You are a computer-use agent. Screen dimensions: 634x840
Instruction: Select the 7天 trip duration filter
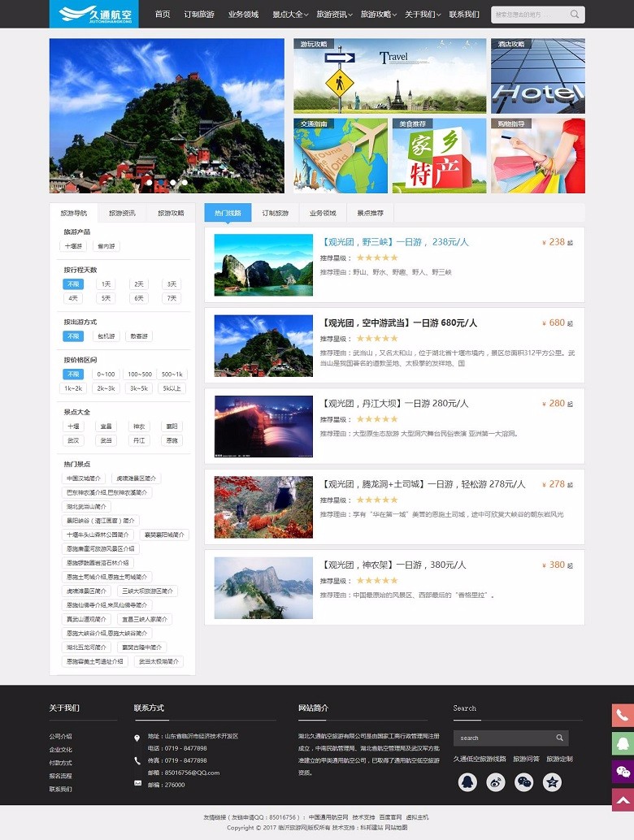(x=172, y=298)
